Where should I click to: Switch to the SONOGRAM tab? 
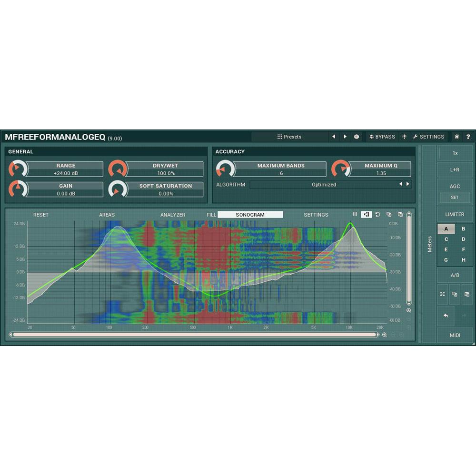point(250,215)
